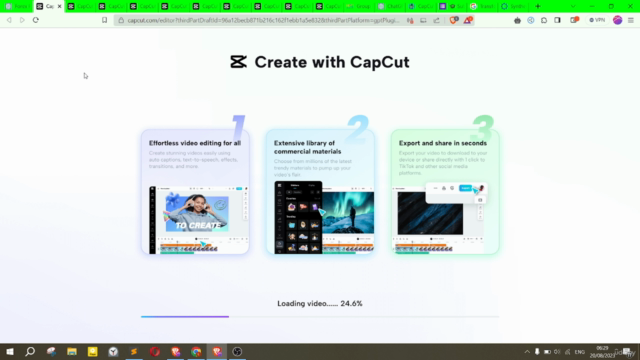Viewport: 640px width, 360px height.
Task: Click the ENG language indicator
Action: pyautogui.click(x=580, y=352)
